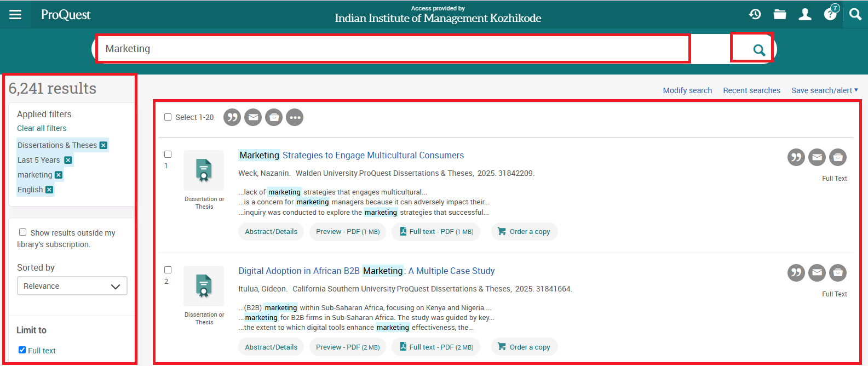The height and width of the screenshot is (366, 868).
Task: Open Abstract/Details for first result
Action: click(x=271, y=232)
